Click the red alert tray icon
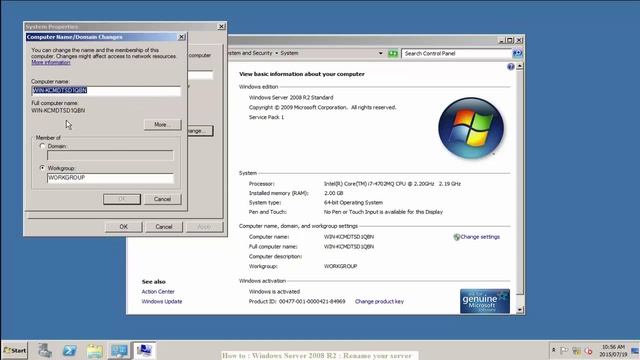This screenshot has height=360, width=640. click(x=588, y=351)
